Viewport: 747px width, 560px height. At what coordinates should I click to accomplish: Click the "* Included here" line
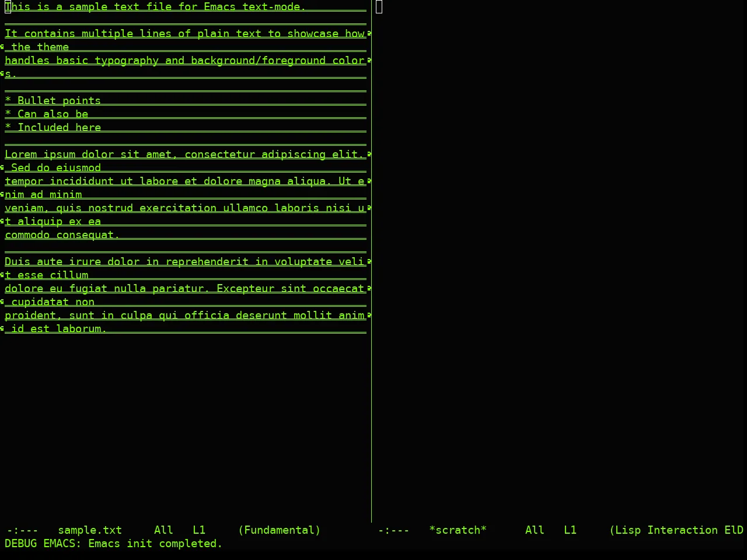(x=53, y=128)
